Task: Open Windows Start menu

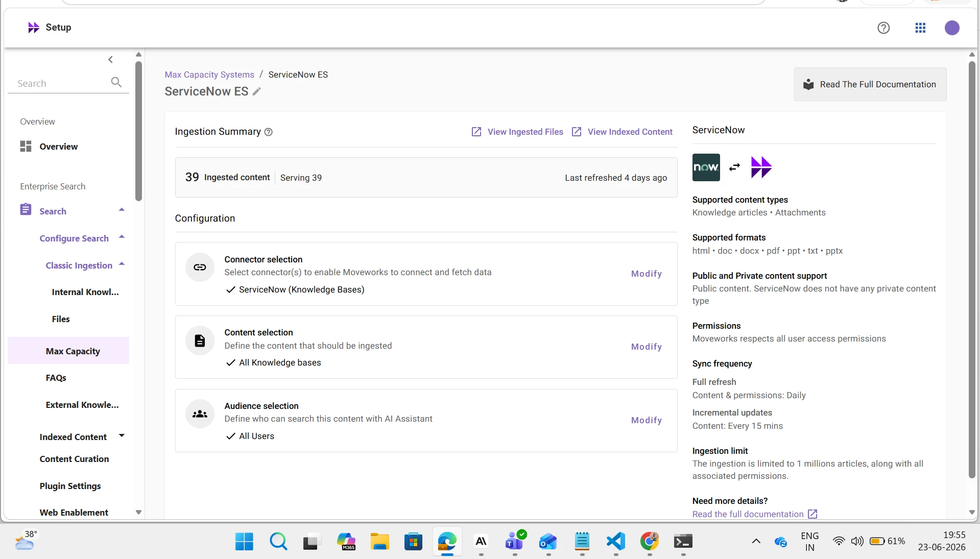Action: point(244,542)
